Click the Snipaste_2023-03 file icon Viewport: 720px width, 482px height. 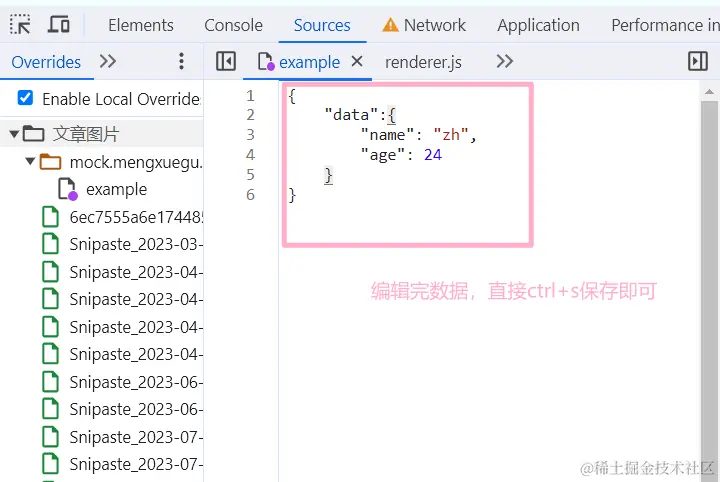coord(51,244)
